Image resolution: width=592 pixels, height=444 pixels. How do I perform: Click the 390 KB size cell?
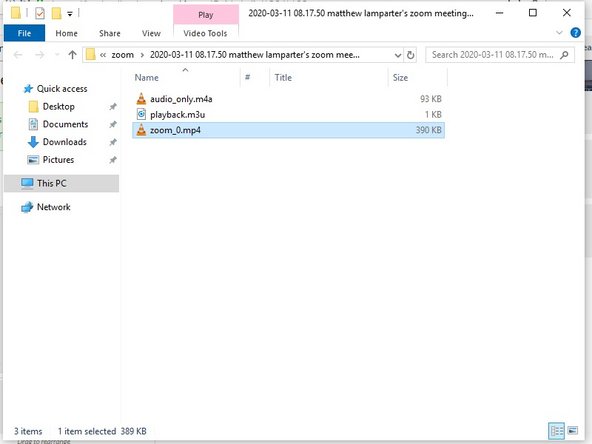point(429,130)
